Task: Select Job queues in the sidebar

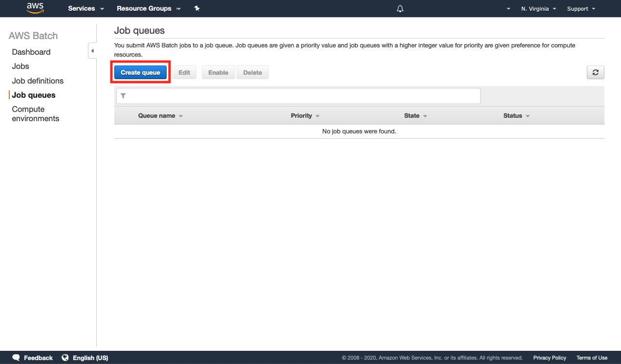Action: click(x=34, y=95)
